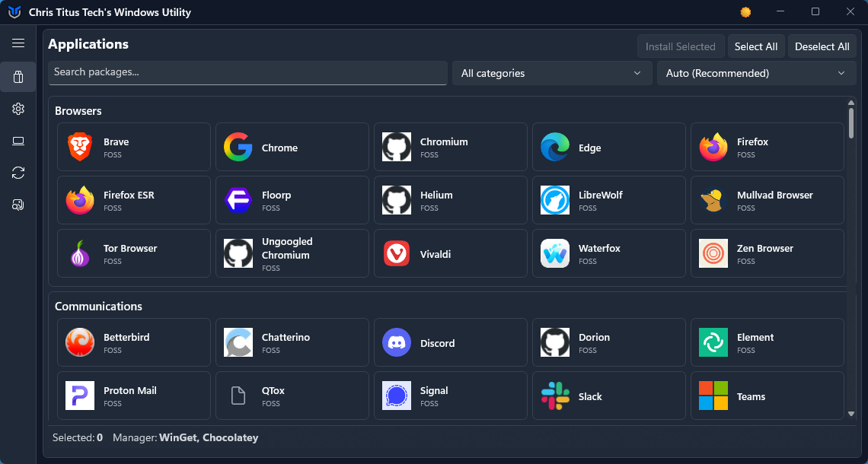Image resolution: width=868 pixels, height=464 pixels.
Task: Click the Select All button
Action: click(755, 46)
